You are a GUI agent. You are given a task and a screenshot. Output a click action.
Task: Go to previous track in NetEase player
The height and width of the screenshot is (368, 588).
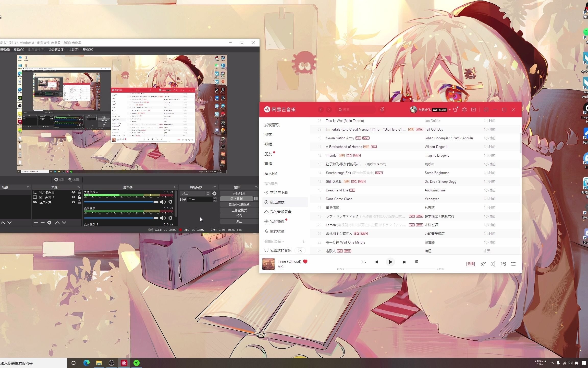pos(376,262)
